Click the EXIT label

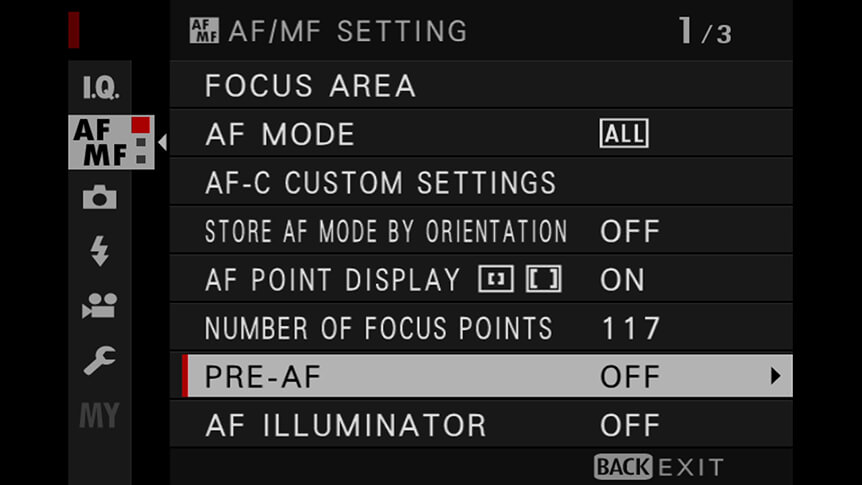point(691,468)
